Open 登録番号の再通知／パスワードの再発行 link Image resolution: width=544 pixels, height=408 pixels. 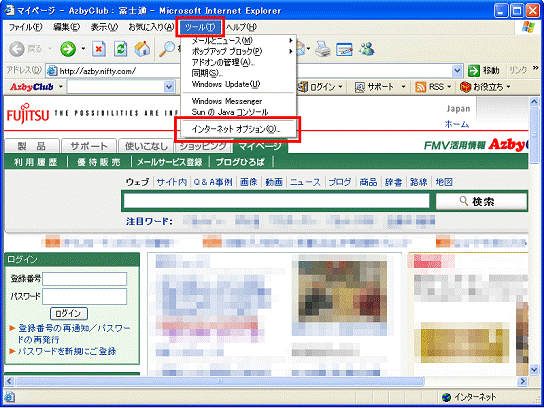(x=74, y=333)
